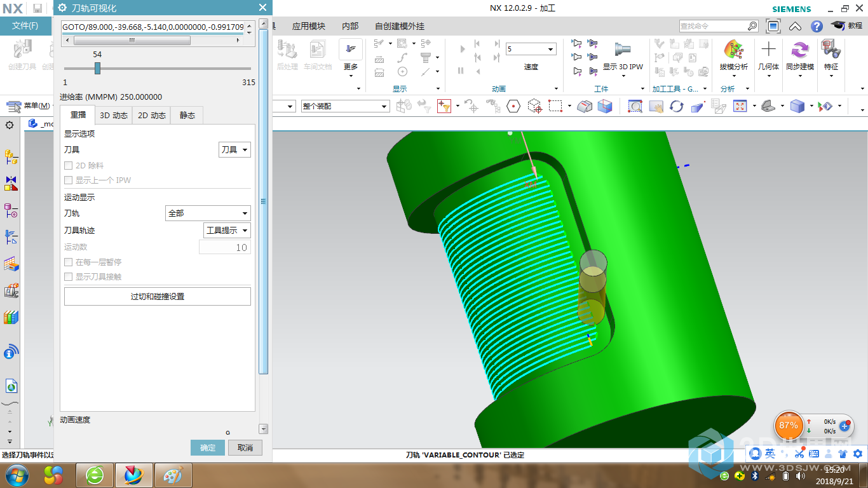Close the 刀轨可视化 dialog
Viewport: 868px width, 488px height.
pyautogui.click(x=262, y=8)
